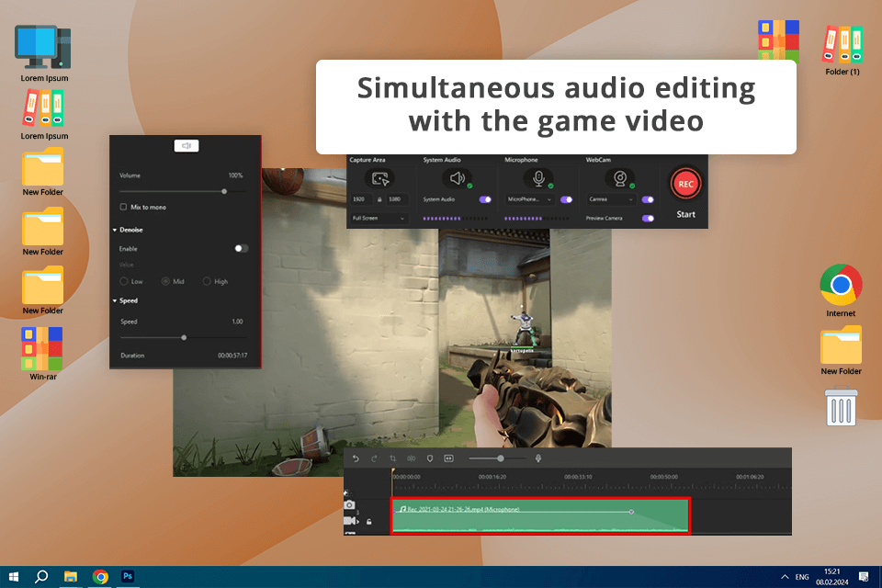The image size is (882, 588).
Task: Click the ENG language indicator
Action: click(802, 577)
